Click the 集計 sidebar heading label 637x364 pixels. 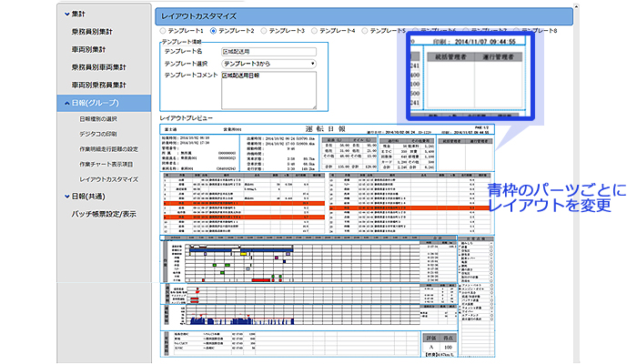point(78,15)
